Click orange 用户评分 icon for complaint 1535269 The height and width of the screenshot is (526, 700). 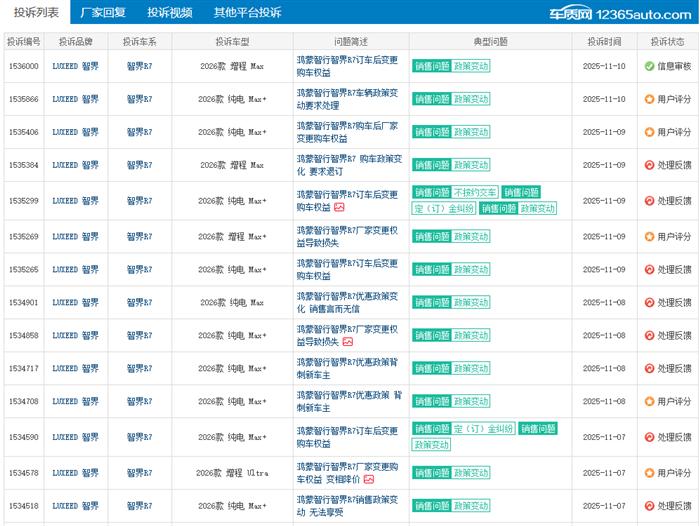(649, 237)
